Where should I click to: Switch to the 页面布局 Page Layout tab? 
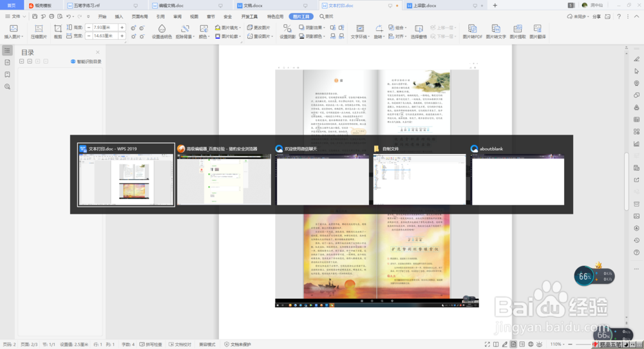pyautogui.click(x=140, y=17)
